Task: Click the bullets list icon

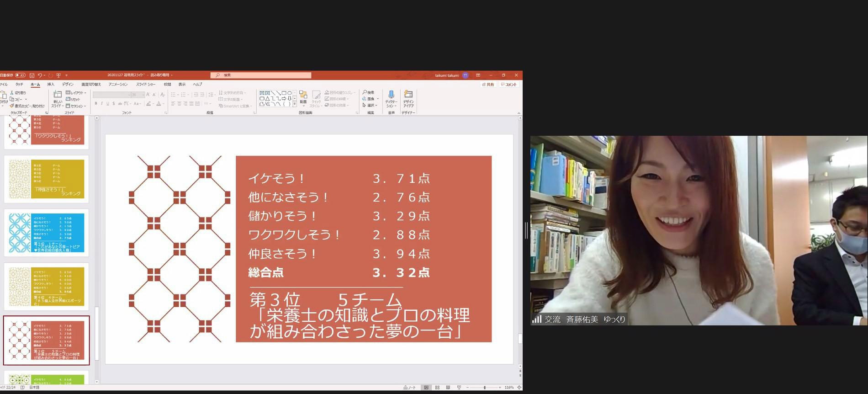Action: 173,95
